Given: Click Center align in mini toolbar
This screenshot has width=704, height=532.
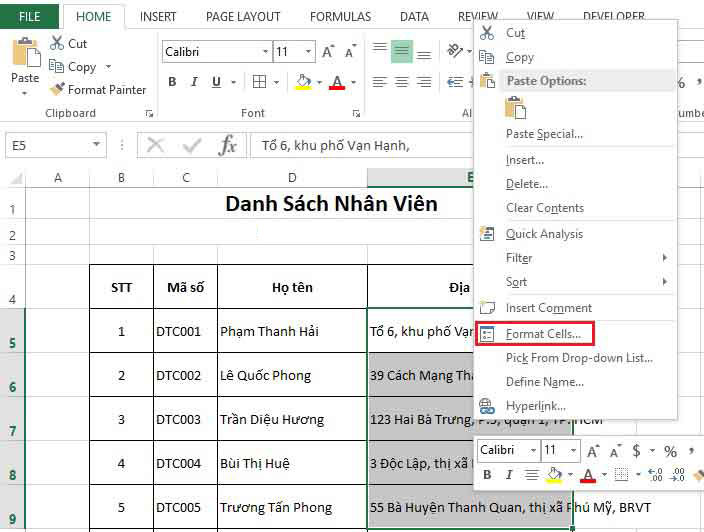Looking at the screenshot, I should pos(532,475).
